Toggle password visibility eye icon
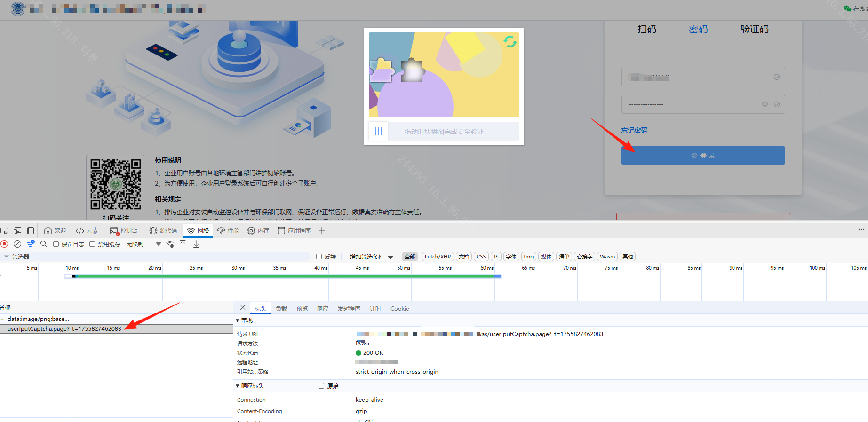868x422 pixels. click(x=765, y=104)
